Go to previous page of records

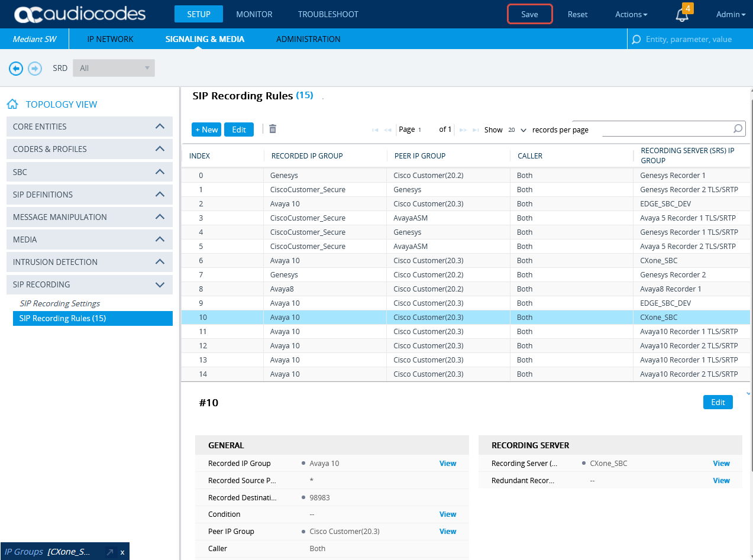coord(388,130)
